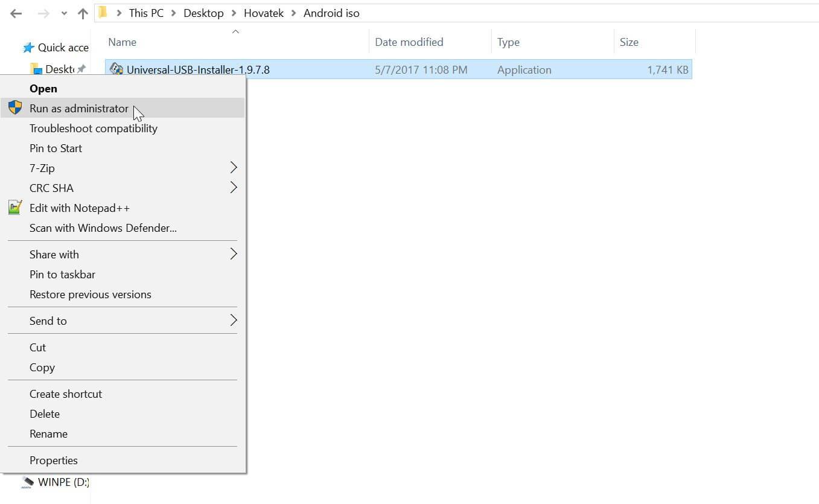Click the Name column sort chevron

(235, 31)
